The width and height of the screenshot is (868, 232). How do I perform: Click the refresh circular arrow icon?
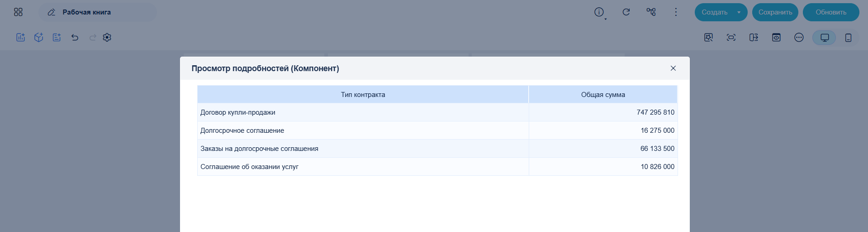pos(626,12)
